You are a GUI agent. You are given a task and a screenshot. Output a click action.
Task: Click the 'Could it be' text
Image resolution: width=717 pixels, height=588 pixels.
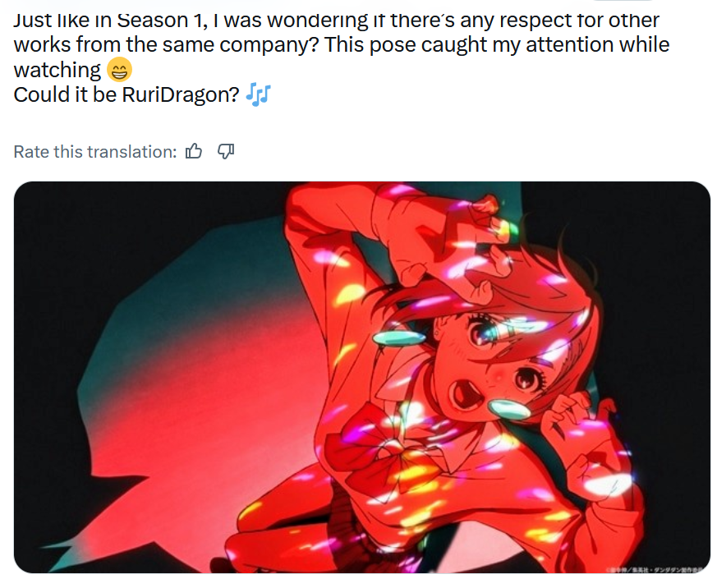pos(66,95)
